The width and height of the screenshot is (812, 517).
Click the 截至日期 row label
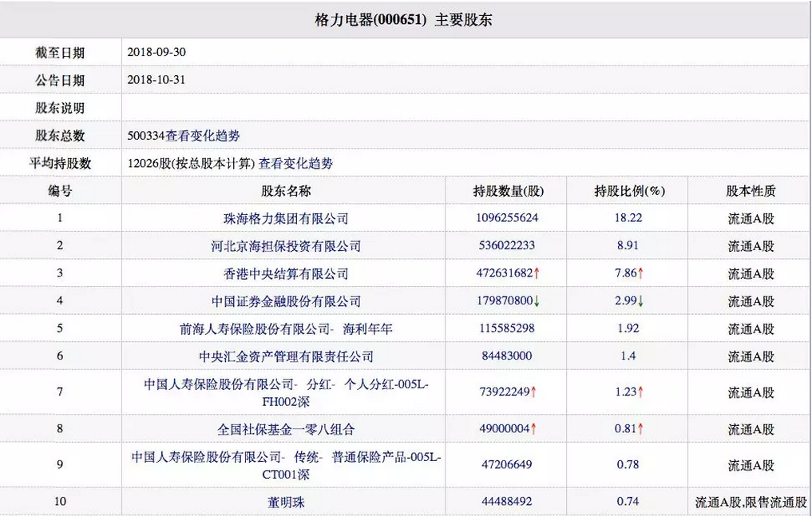coord(60,53)
